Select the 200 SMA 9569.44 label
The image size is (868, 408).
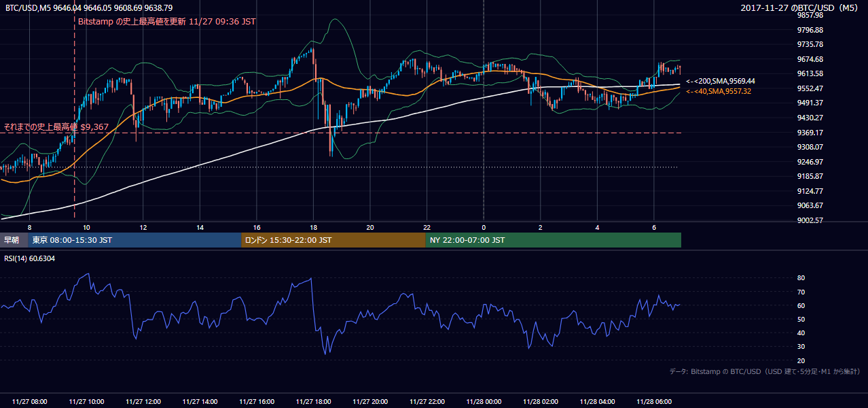721,81
